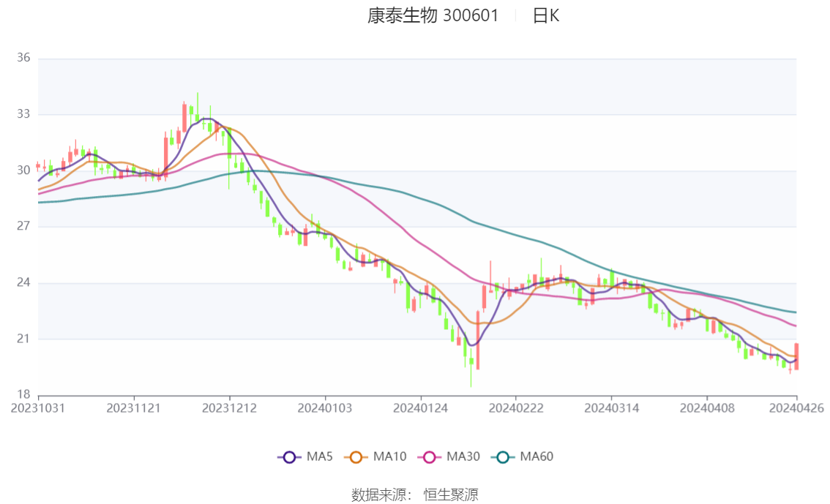The image size is (830, 504).
Task: Select the 20231212 x-axis date label
Action: click(229, 408)
